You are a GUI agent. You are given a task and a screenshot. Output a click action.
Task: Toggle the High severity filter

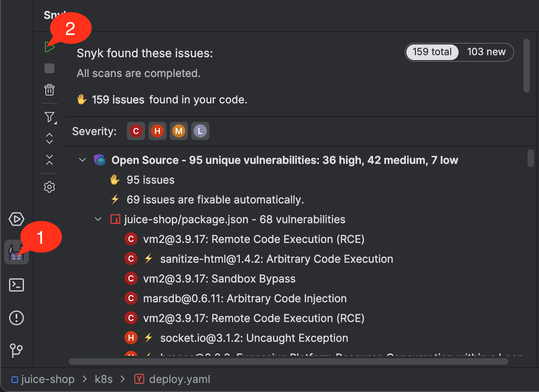[x=157, y=131]
